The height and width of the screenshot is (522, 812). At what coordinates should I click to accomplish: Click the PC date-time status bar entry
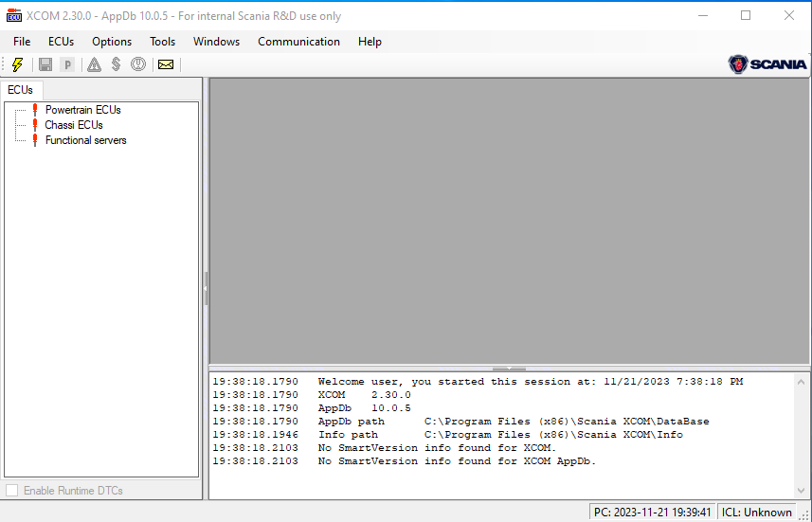(653, 513)
